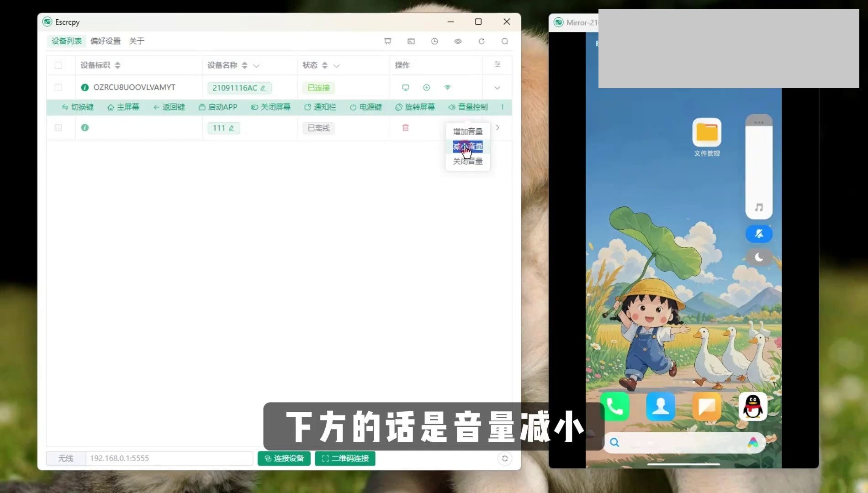Open the 状态 filter chevron
Screen dimensions: 868x493
click(337, 66)
